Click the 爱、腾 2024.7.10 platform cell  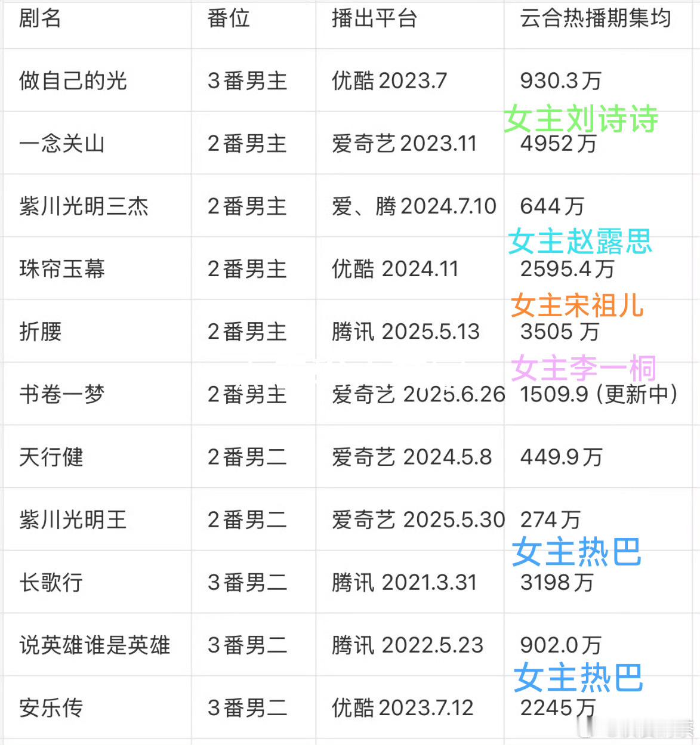pos(414,206)
